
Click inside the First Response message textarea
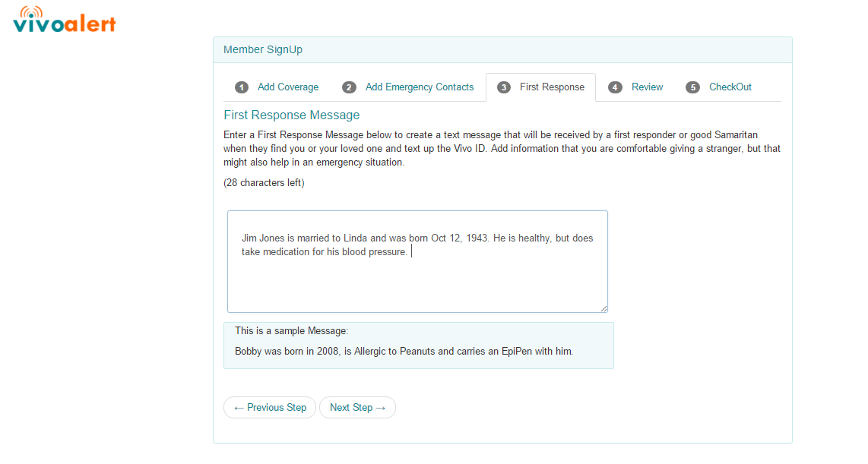(x=417, y=261)
